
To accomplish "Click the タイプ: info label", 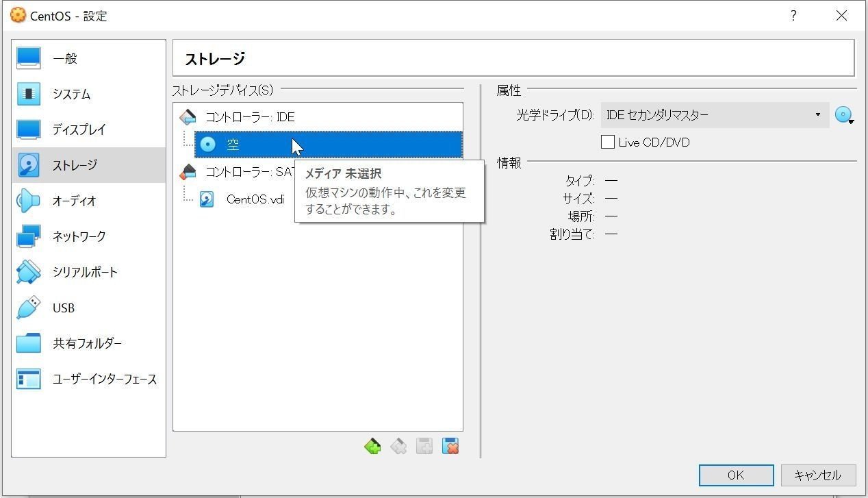I will (580, 181).
